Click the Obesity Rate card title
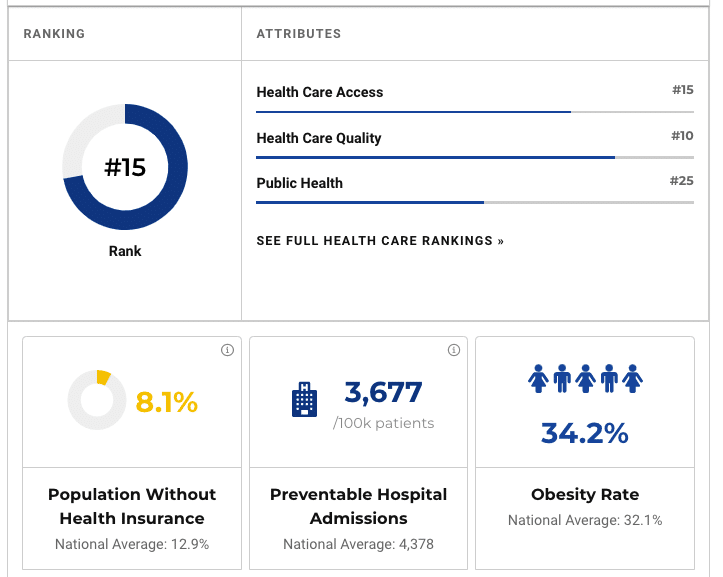This screenshot has height=577, width=723. point(585,494)
